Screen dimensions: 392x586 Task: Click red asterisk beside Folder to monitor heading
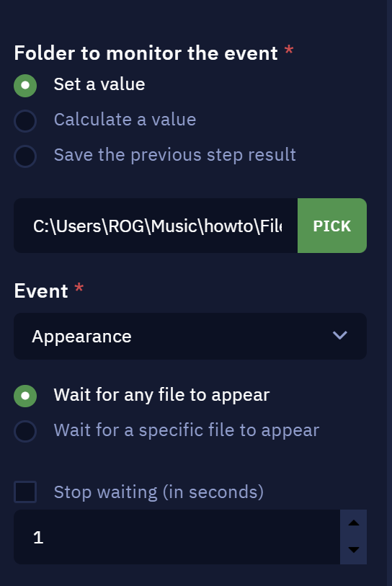click(x=288, y=50)
